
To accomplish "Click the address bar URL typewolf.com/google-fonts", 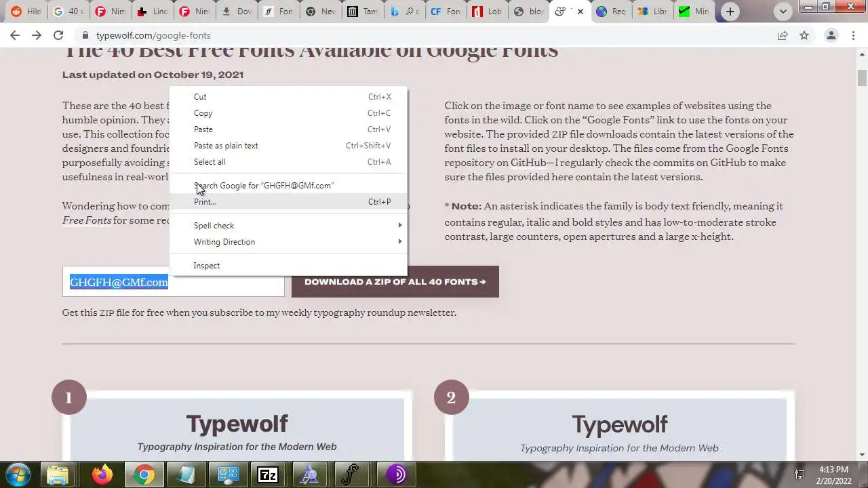I will pyautogui.click(x=153, y=35).
